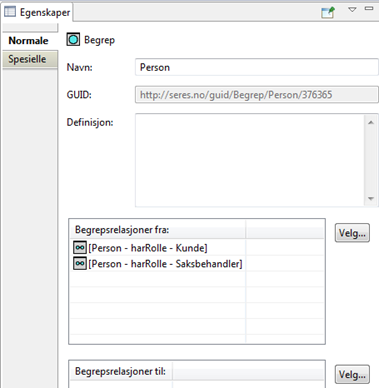Switch to the Spesielle tab
Viewport: 379px width, 388px height.
[29, 59]
